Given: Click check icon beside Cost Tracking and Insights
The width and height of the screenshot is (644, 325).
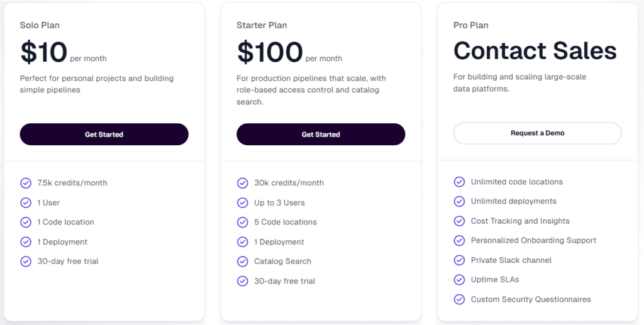Looking at the screenshot, I should [459, 221].
